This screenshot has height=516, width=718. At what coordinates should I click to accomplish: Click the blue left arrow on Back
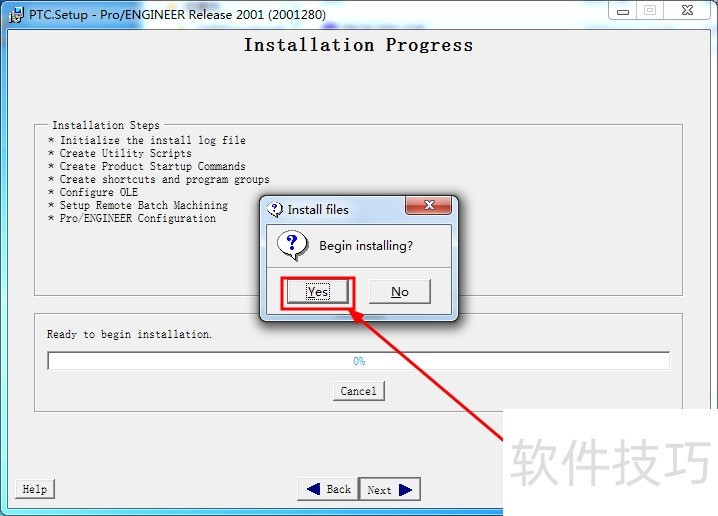[314, 489]
